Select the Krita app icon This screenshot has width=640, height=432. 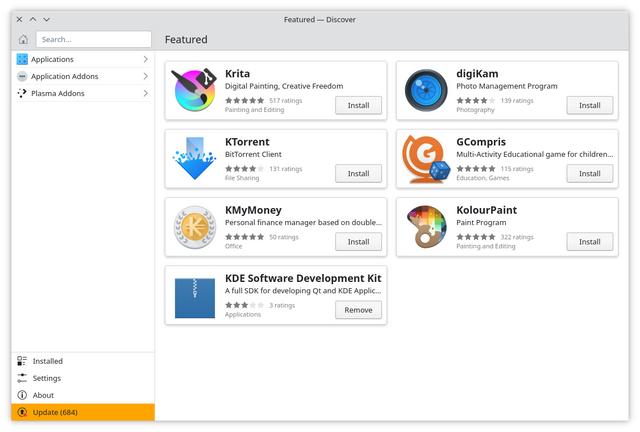[194, 90]
